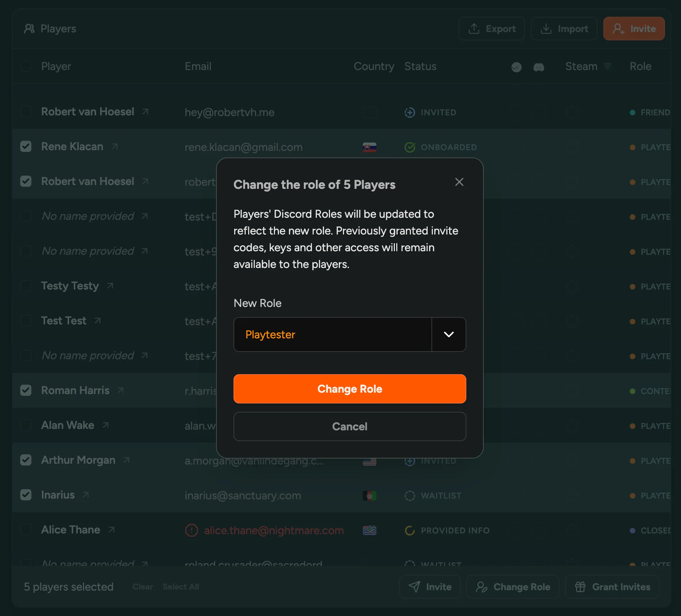Click the Export upload icon

[474, 29]
